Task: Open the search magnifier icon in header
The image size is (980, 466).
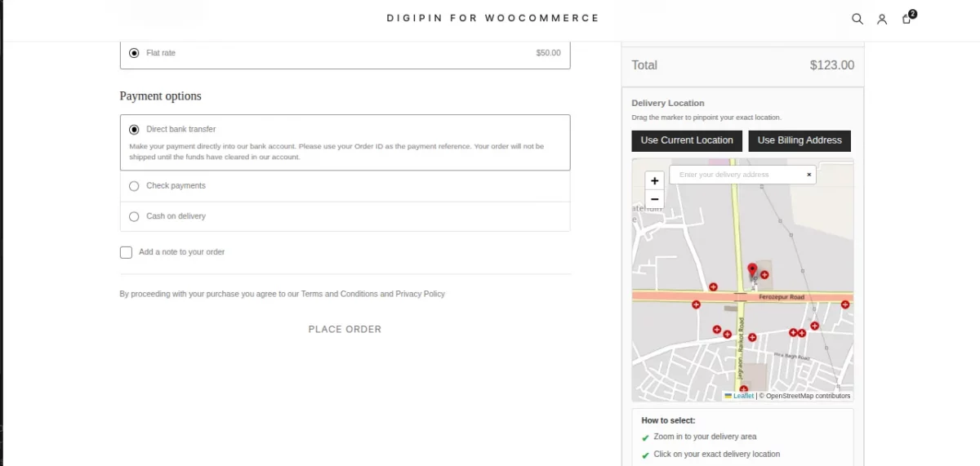Action: click(x=857, y=19)
